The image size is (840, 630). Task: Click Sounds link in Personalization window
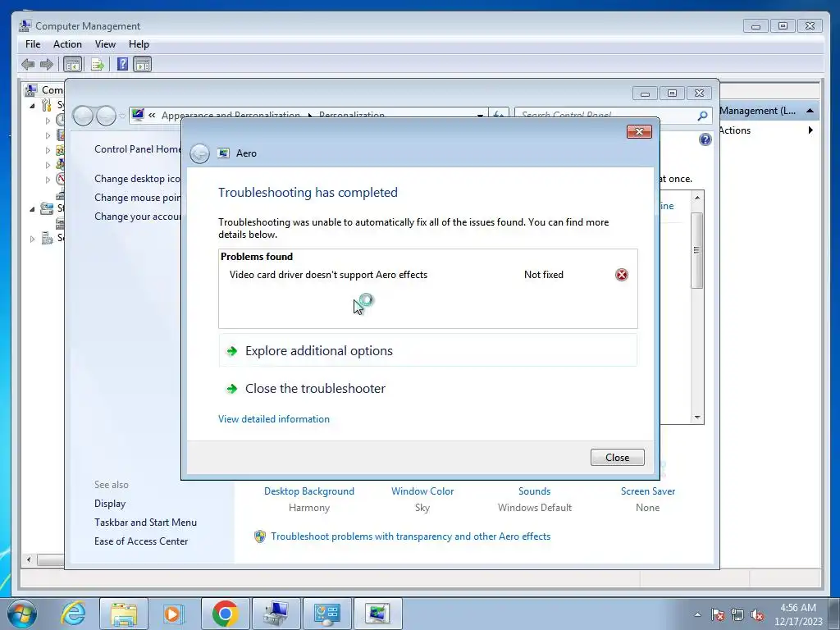pyautogui.click(x=534, y=491)
